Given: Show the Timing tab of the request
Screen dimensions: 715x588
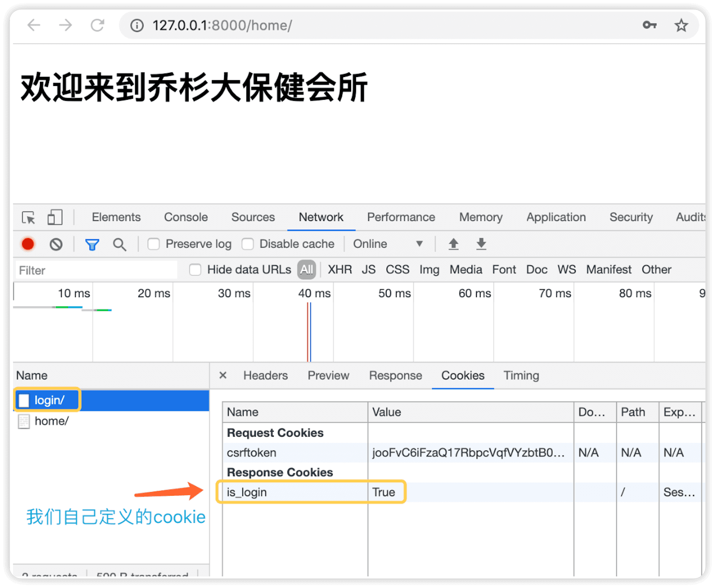Looking at the screenshot, I should pyautogui.click(x=521, y=375).
